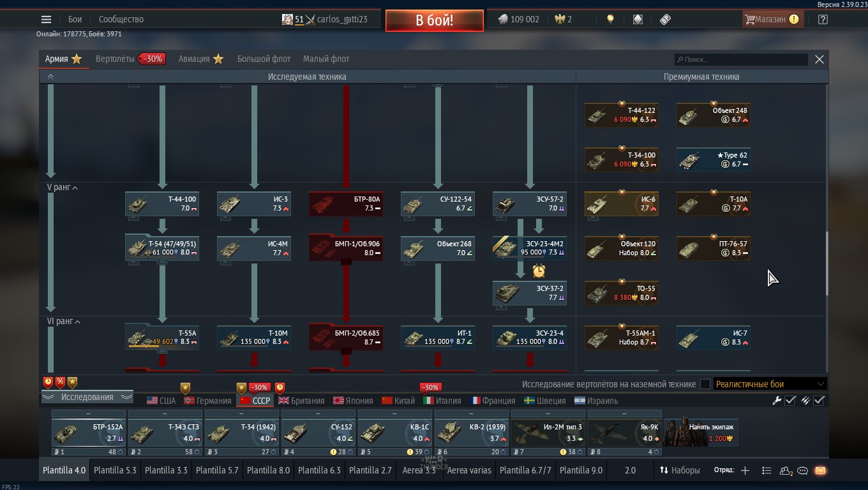Select the Германия nation tab
868x490 pixels.
(x=207, y=401)
